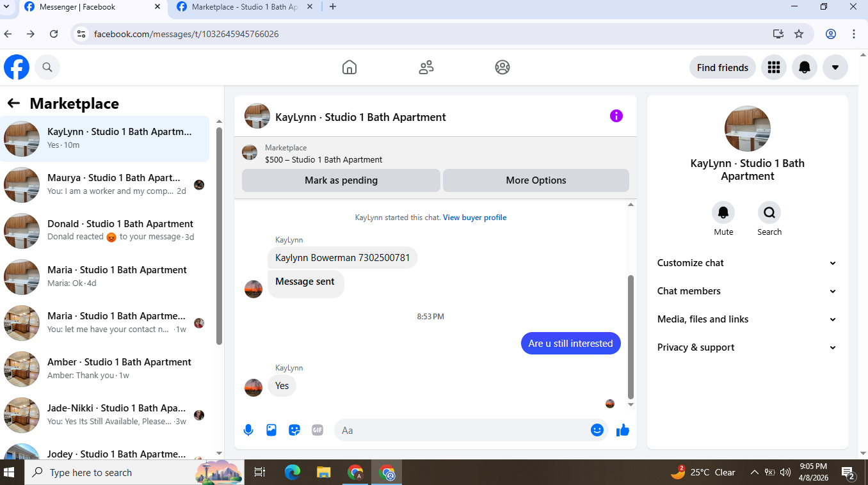The image size is (868, 485).
Task: Expand the Customize chat section
Action: (x=747, y=263)
